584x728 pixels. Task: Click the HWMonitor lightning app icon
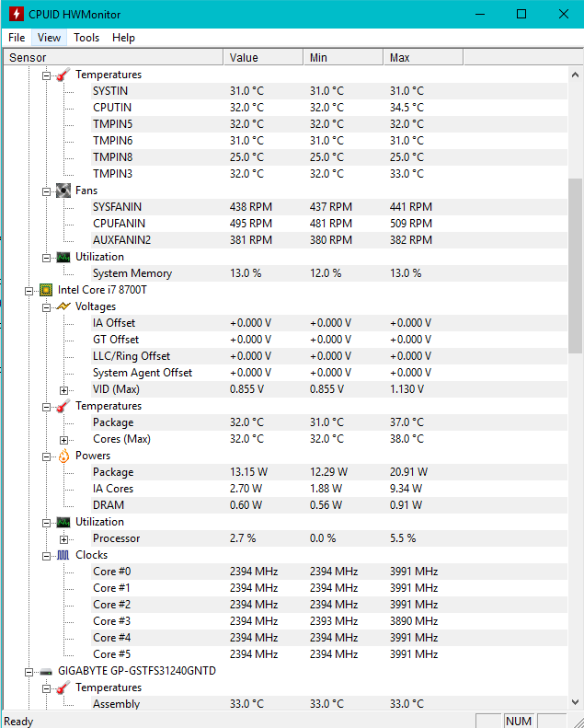point(16,15)
